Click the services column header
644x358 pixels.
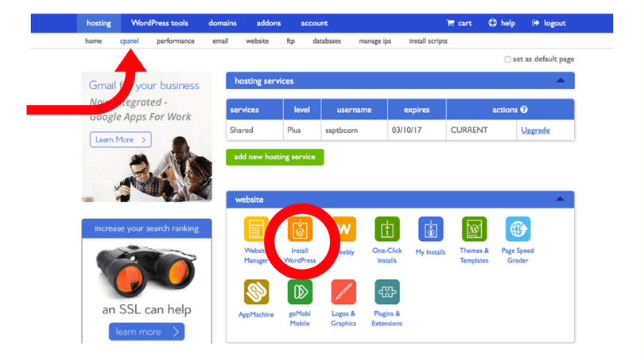point(254,109)
